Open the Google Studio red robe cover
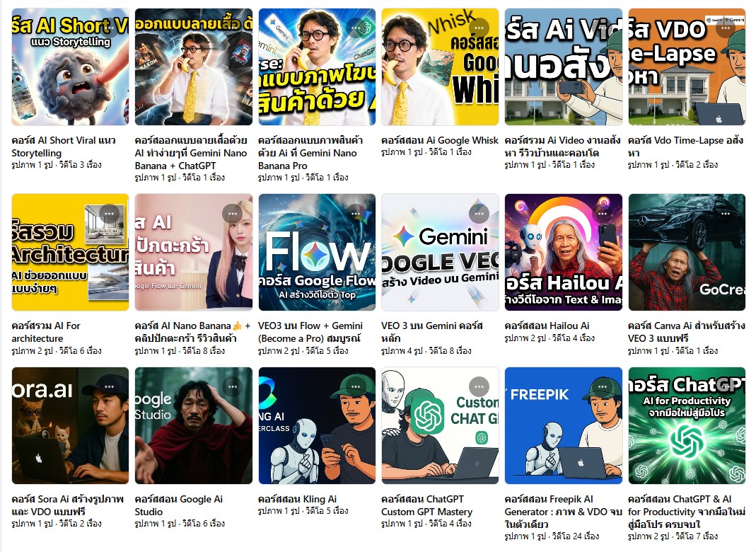 click(193, 425)
